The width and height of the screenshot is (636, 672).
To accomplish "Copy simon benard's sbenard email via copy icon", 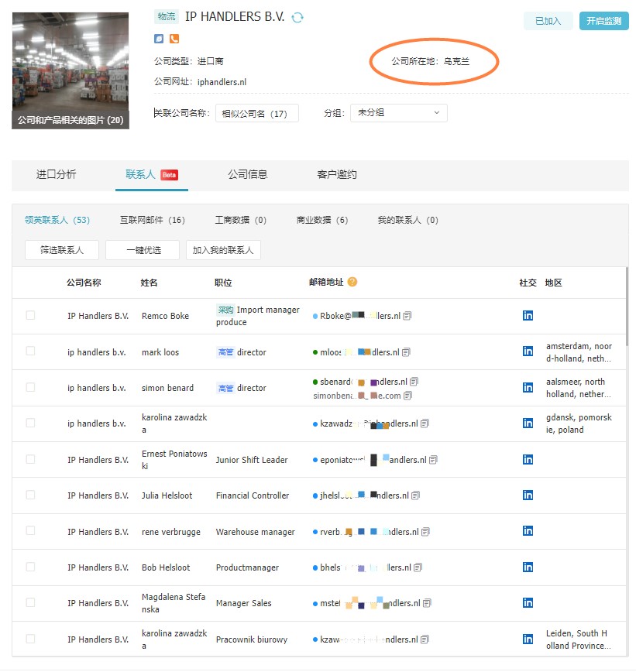I will point(414,382).
